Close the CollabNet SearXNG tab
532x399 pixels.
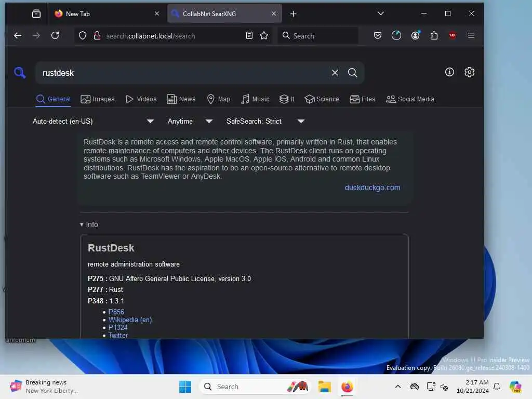coord(274,14)
